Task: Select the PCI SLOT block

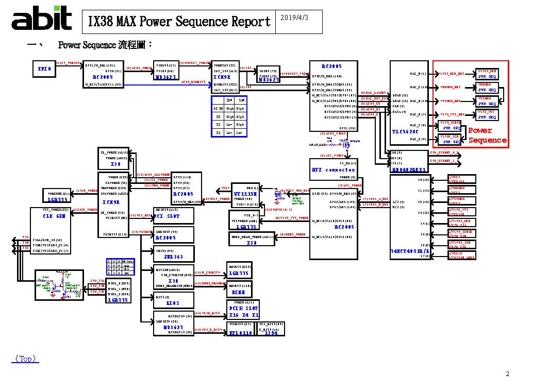Action: point(174,216)
